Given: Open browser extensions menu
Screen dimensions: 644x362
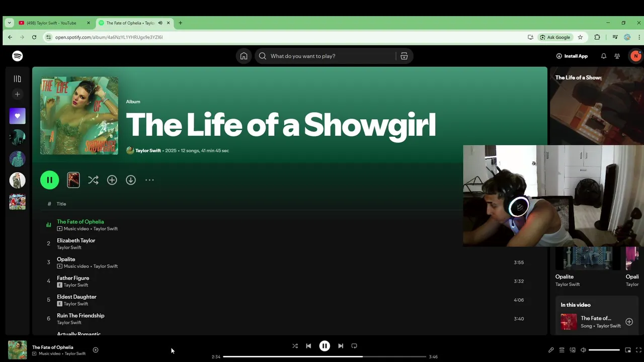Looking at the screenshot, I should [x=597, y=37].
